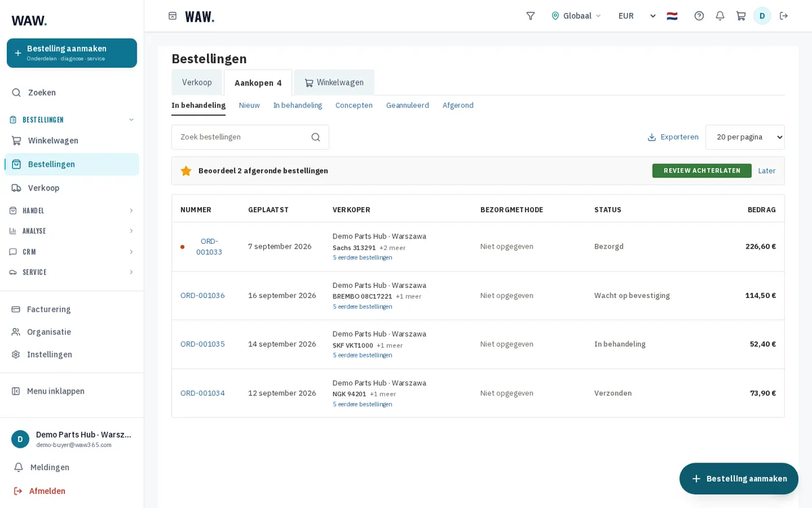Open the EUR currency dropdown
This screenshot has width=812, height=508.
(637, 16)
